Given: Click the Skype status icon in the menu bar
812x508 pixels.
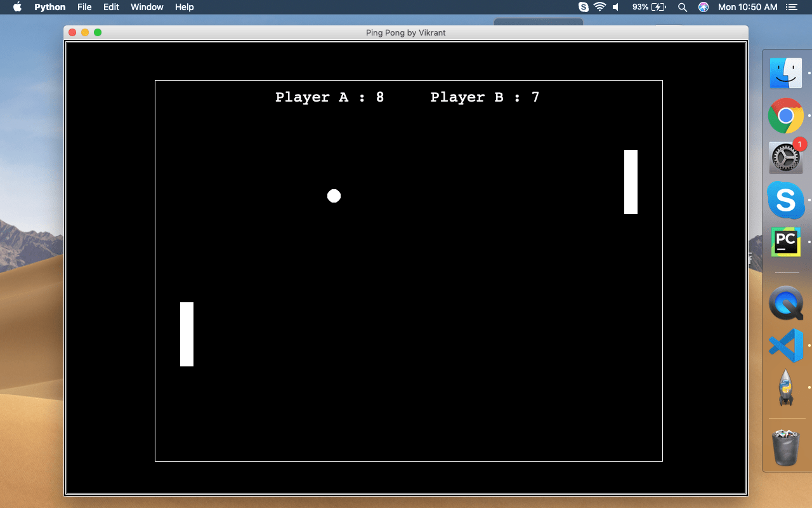Looking at the screenshot, I should [x=583, y=7].
